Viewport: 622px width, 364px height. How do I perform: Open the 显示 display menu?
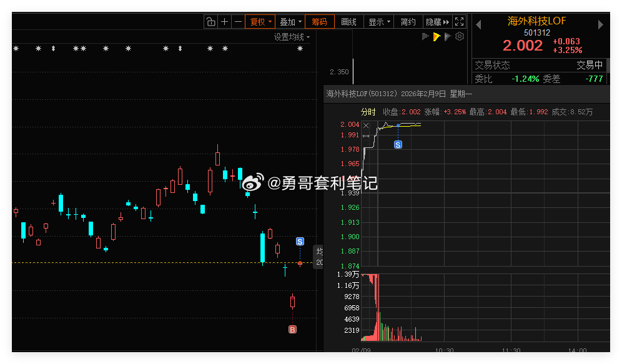coord(378,21)
